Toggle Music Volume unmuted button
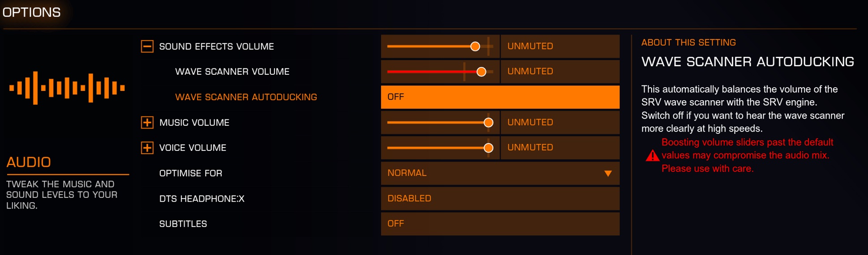868x255 pixels. pyautogui.click(x=560, y=122)
